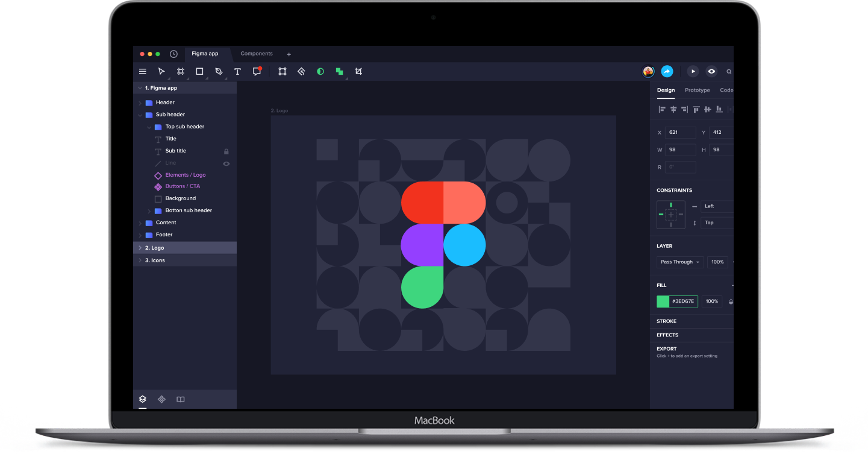Click the X position field 621
This screenshot has width=868, height=454.
(x=680, y=132)
